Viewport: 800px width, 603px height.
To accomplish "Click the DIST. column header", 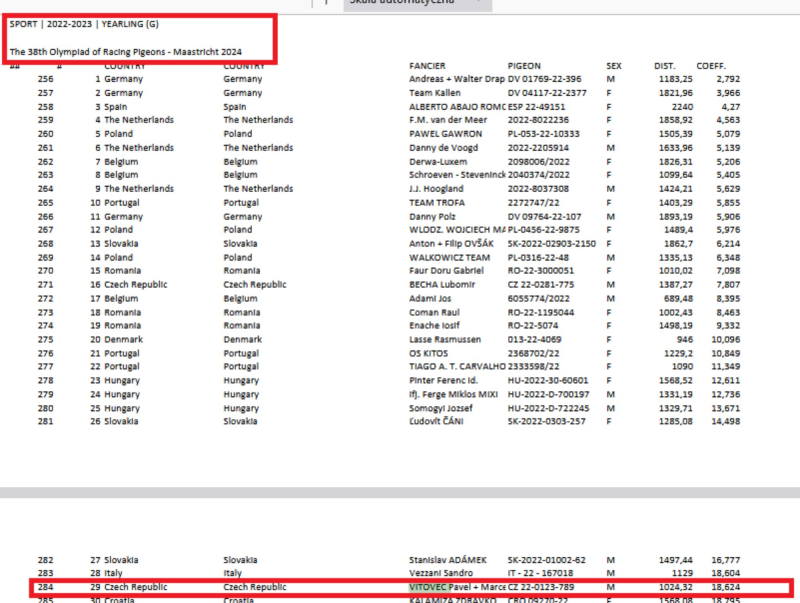I will coord(665,66).
